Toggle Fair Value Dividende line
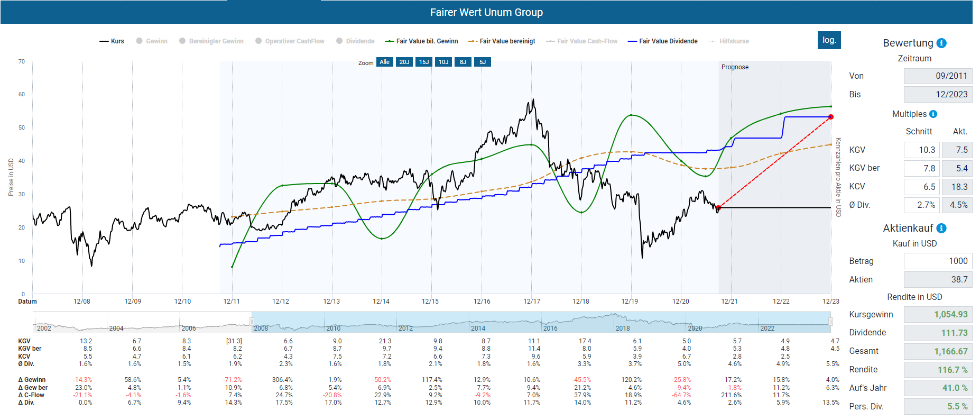This screenshot has width=980, height=420. point(663,41)
